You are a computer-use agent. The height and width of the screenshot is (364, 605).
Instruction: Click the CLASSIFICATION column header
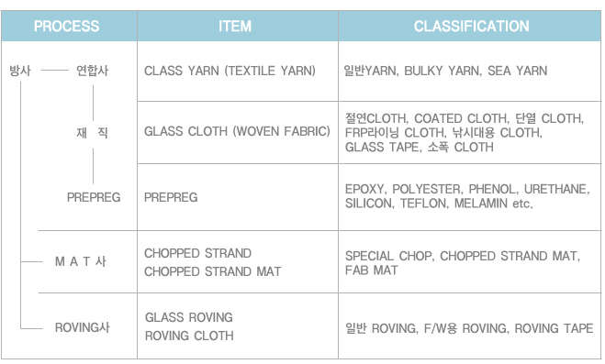coord(471,27)
